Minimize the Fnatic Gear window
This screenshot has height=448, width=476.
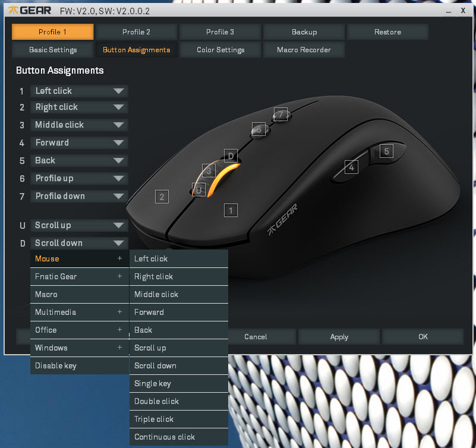(449, 11)
